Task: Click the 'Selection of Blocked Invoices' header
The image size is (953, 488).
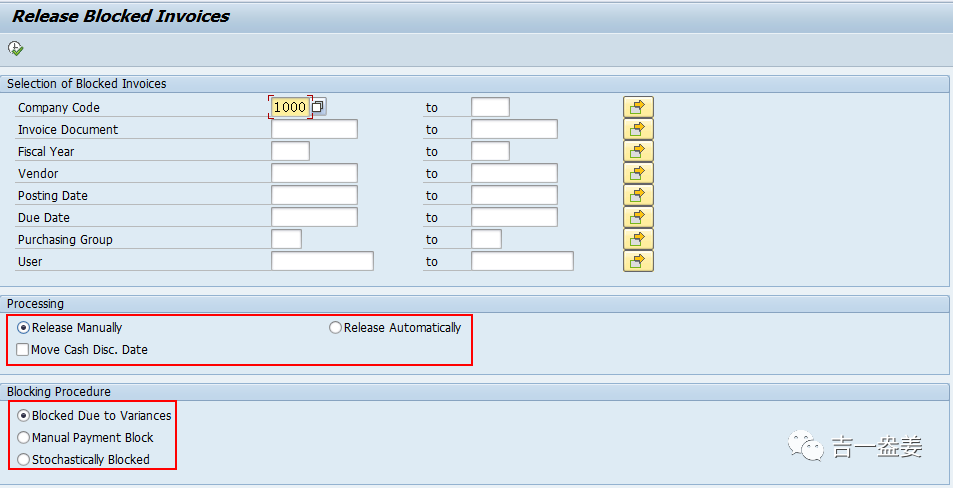Action: click(86, 84)
